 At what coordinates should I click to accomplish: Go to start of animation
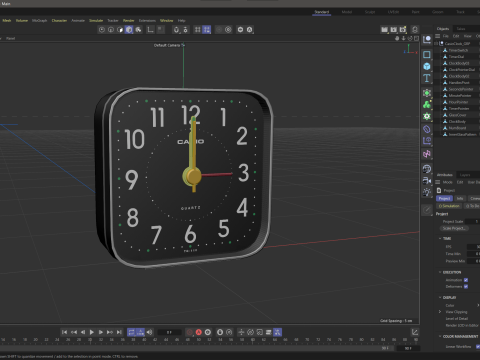[64, 332]
